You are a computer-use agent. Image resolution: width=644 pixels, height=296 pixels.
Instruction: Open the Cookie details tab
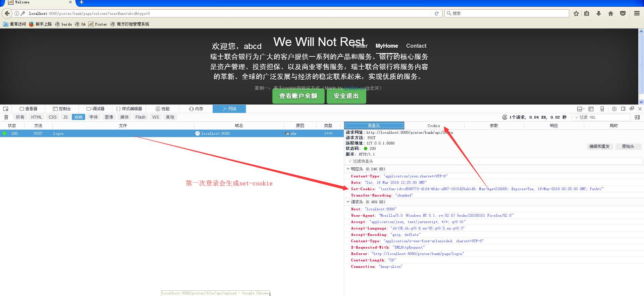tap(434, 126)
